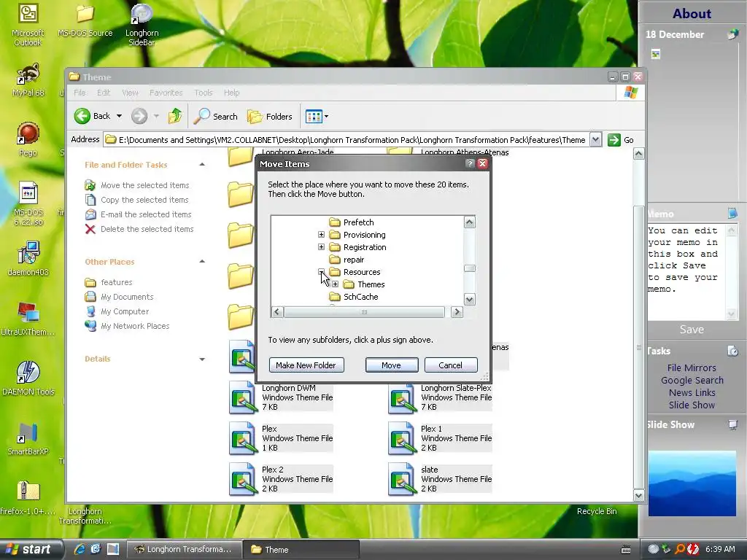Click the Make New Folder button
The height and width of the screenshot is (560, 747).
(x=306, y=365)
